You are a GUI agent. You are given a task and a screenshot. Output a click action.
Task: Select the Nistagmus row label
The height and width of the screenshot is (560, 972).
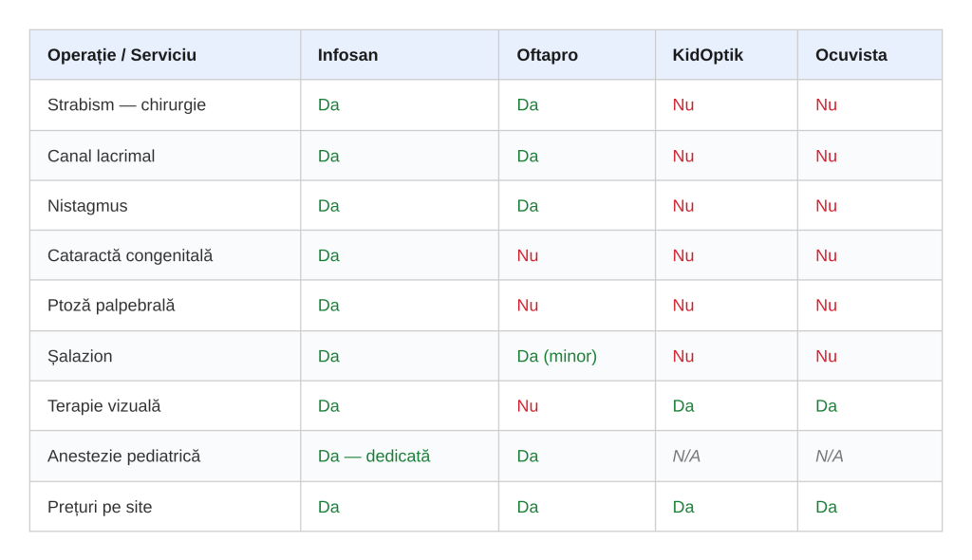click(87, 206)
